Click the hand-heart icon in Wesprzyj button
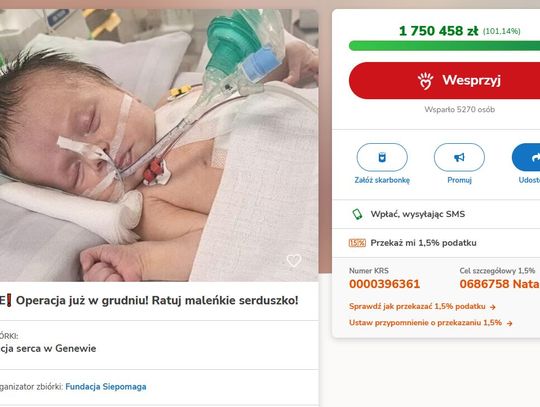Viewport: 540px width, 407px height. pos(426,81)
